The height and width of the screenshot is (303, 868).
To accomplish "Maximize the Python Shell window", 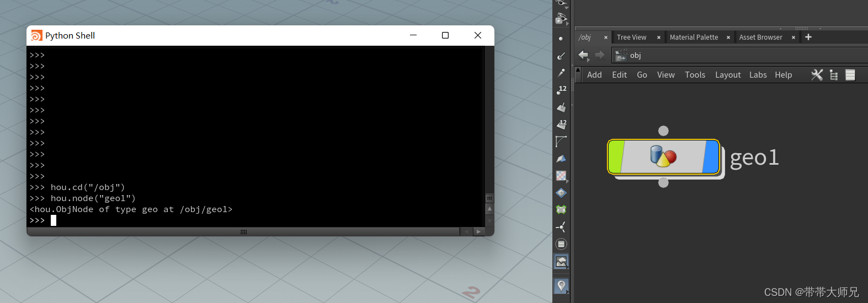I will [x=445, y=35].
